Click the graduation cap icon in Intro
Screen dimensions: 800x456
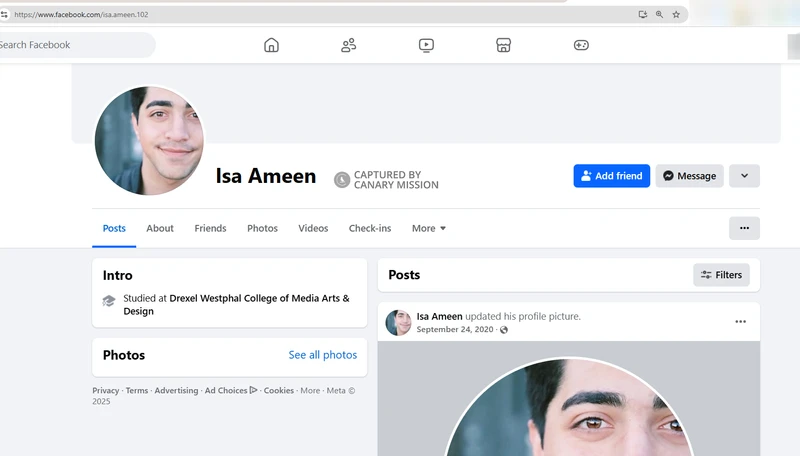coord(109,301)
